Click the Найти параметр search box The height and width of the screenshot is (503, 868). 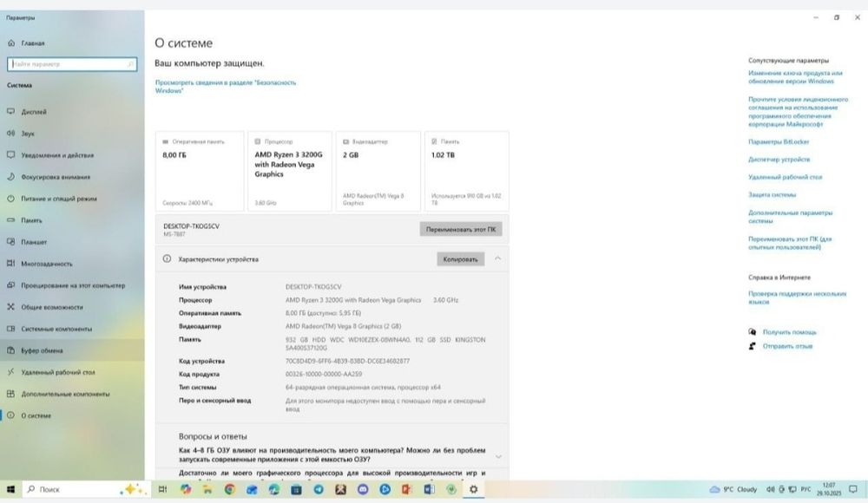click(x=72, y=64)
